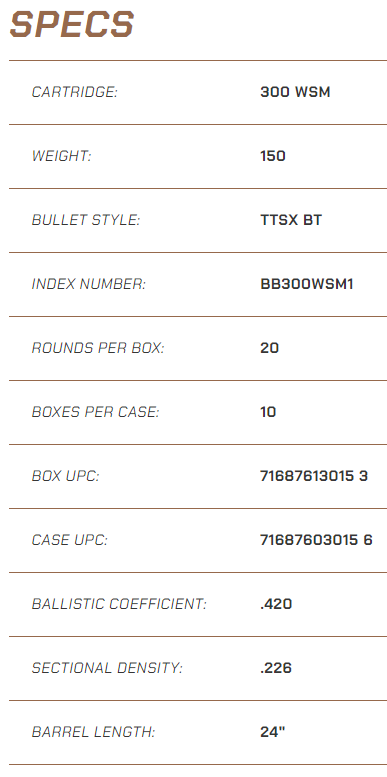Click index number BB300WSM1
Screen dimensions: 387x777
307,284
